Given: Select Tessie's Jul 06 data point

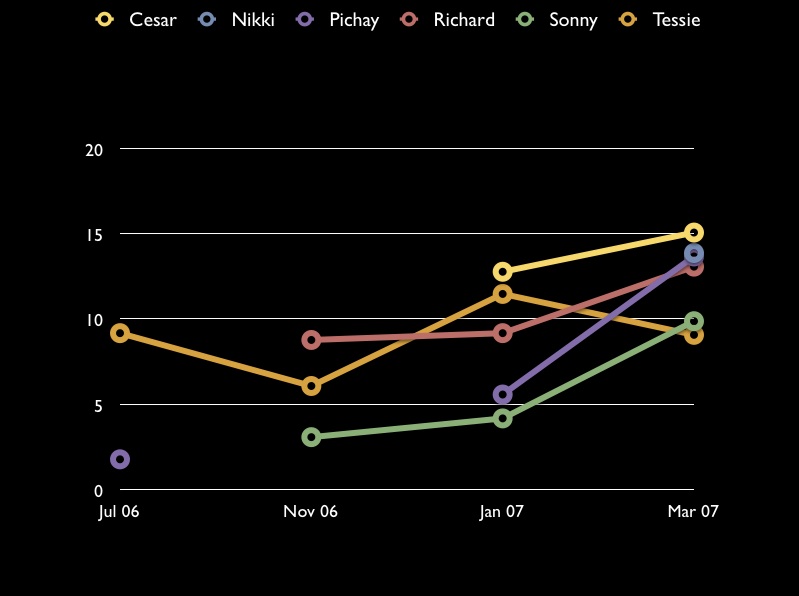Looking at the screenshot, I should [120, 333].
